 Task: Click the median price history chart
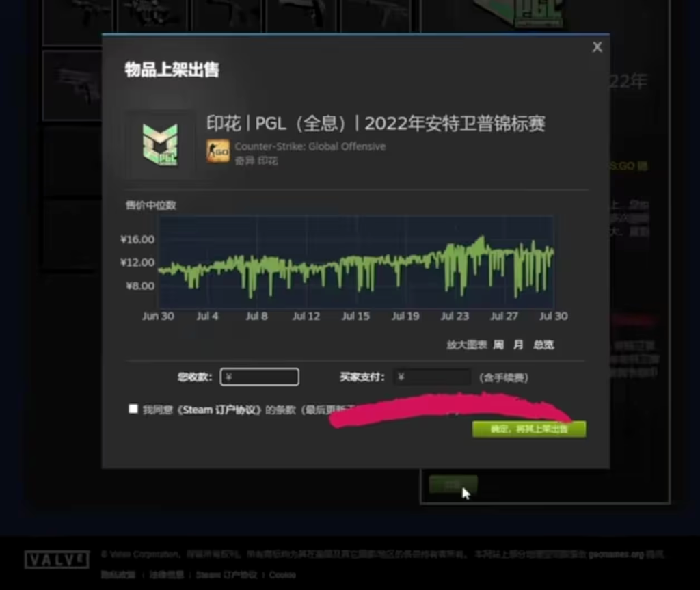(x=356, y=262)
